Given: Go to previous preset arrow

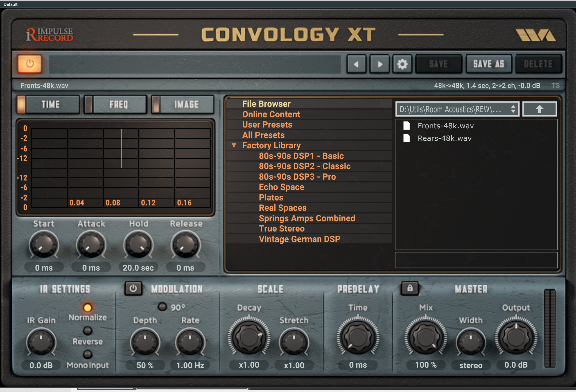Looking at the screenshot, I should [x=357, y=64].
